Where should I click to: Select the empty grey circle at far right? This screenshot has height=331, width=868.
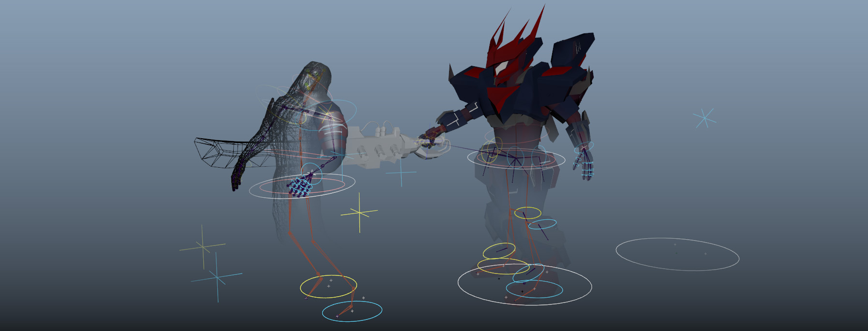pyautogui.click(x=677, y=254)
